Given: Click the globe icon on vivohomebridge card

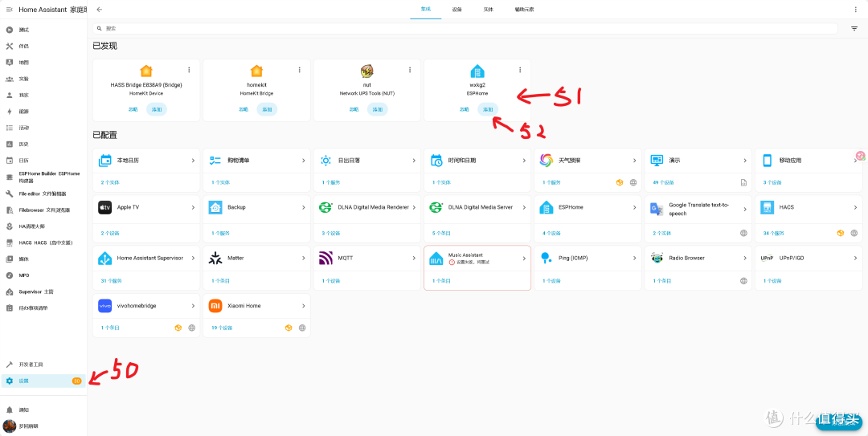Looking at the screenshot, I should 192,328.
